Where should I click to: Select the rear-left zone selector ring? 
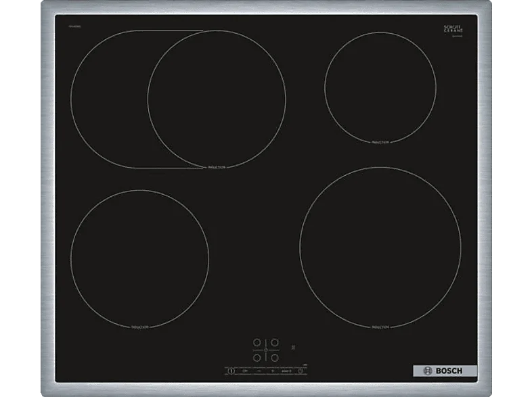(x=257, y=342)
